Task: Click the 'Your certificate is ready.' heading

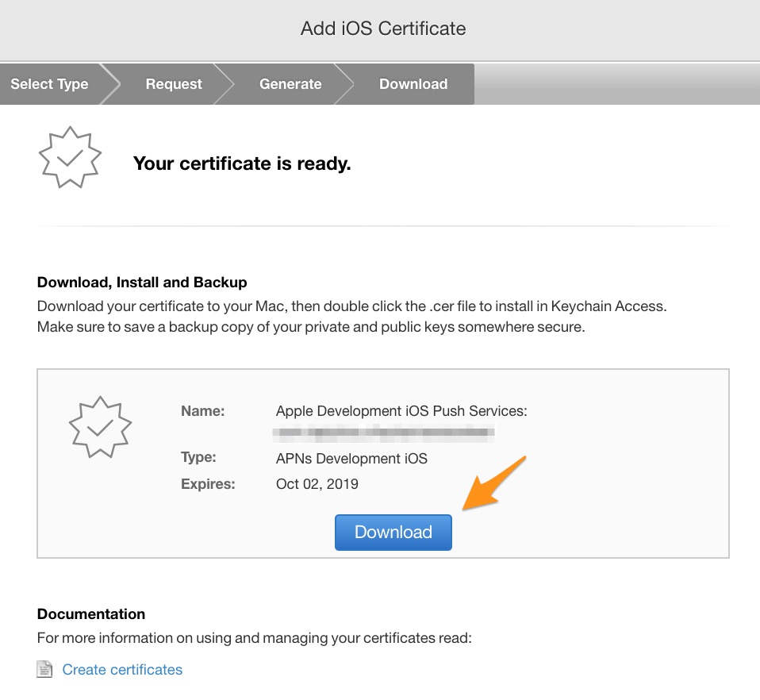Action: (242, 163)
